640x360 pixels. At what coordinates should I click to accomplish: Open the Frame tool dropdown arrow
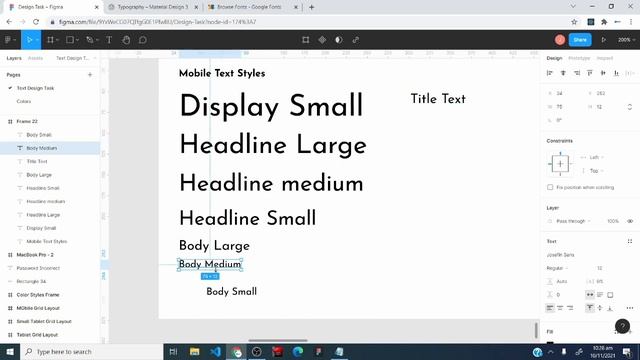pos(58,40)
